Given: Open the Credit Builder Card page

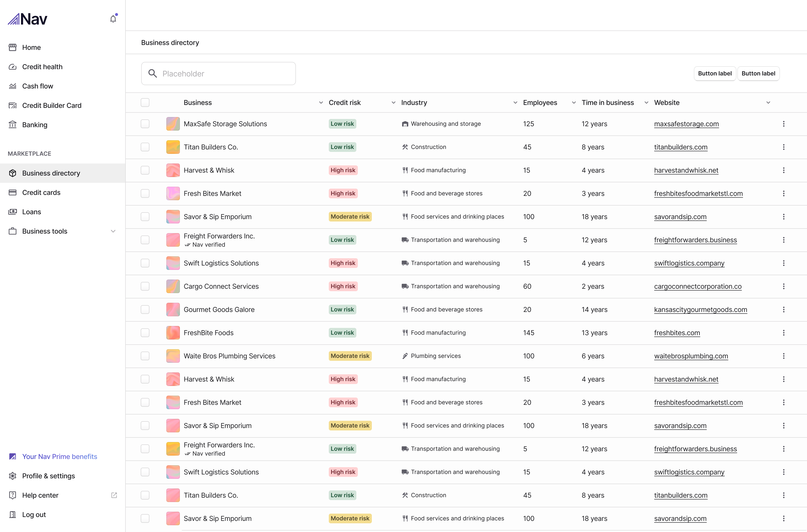Looking at the screenshot, I should pyautogui.click(x=51, y=105).
